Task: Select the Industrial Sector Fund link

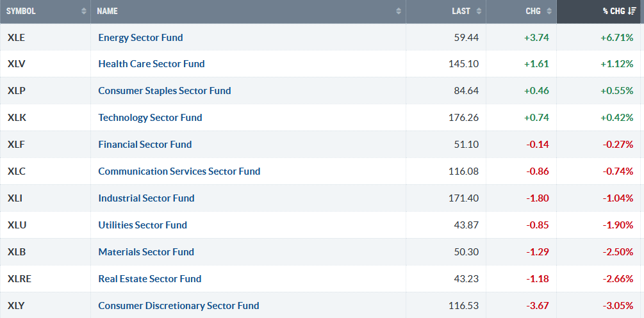Action: (146, 198)
